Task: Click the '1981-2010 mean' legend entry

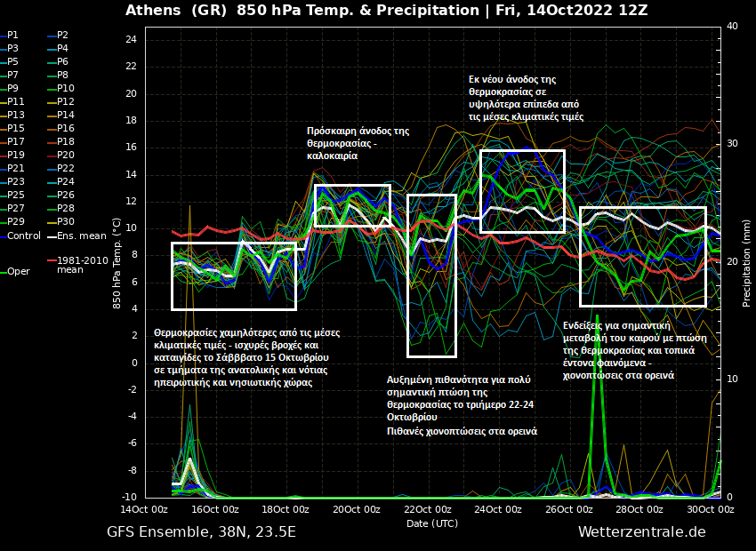Action: (x=77, y=265)
